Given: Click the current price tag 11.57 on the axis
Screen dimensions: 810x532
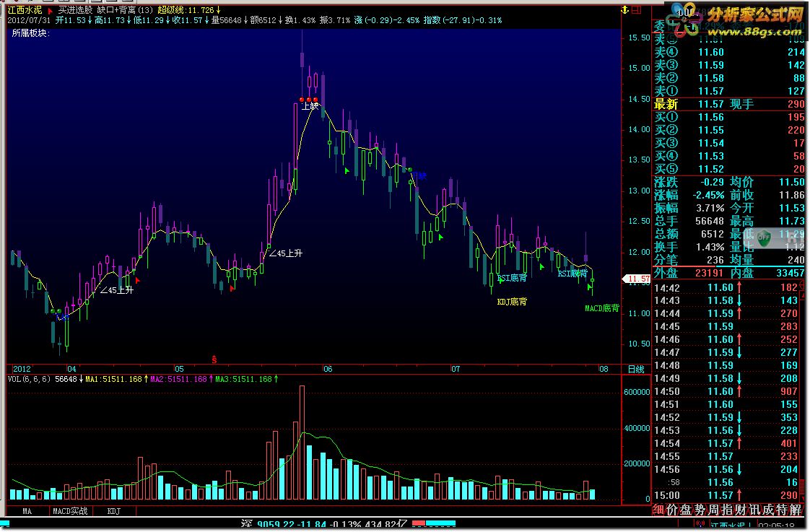Looking at the screenshot, I should pyautogui.click(x=637, y=279).
